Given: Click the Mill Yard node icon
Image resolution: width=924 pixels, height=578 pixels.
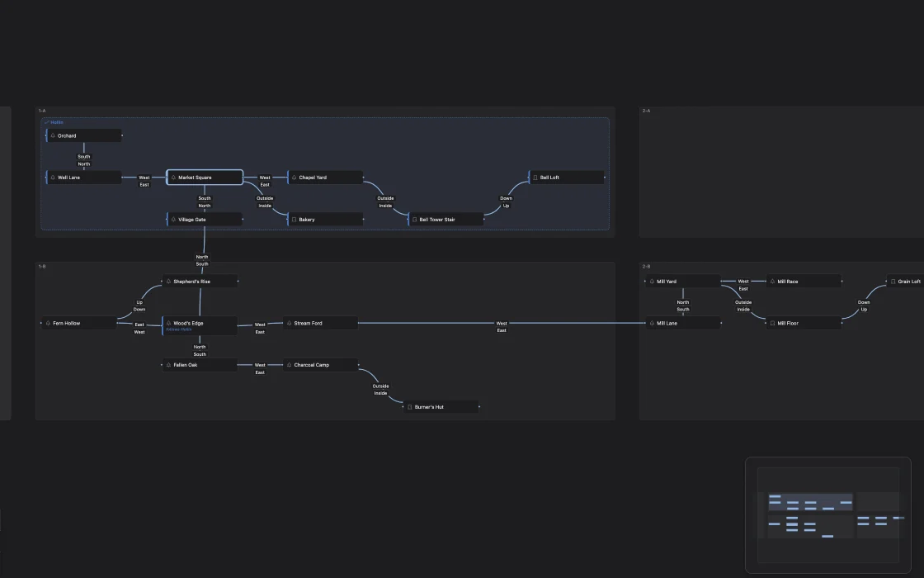Looking at the screenshot, I should [x=652, y=282].
